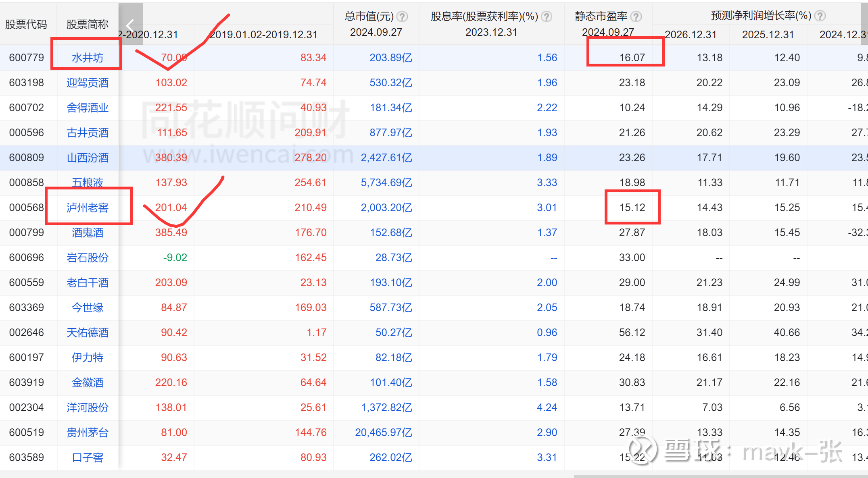Click P/E value 33.00 for 岩石股份

pyautogui.click(x=632, y=258)
